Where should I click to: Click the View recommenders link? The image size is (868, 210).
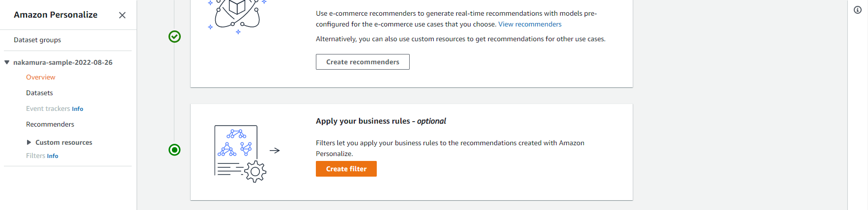coord(530,24)
